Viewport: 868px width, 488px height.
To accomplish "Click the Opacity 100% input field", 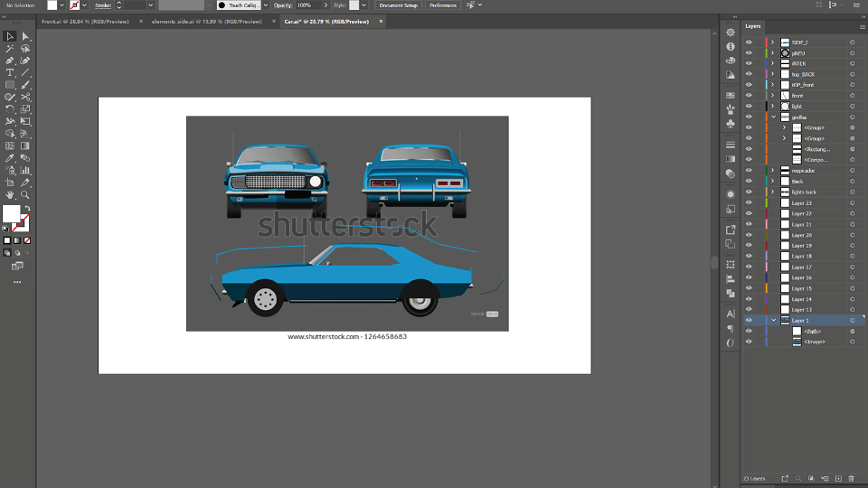I will 308,5.
